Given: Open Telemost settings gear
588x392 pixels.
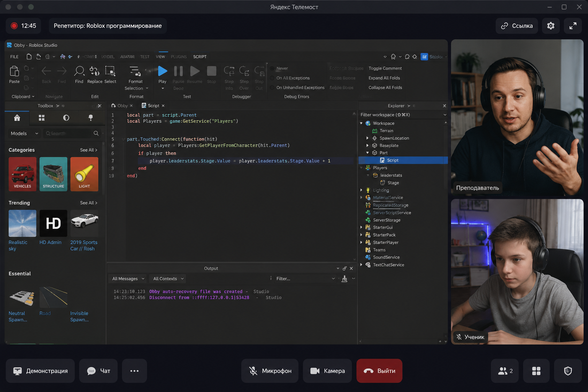Looking at the screenshot, I should point(550,26).
